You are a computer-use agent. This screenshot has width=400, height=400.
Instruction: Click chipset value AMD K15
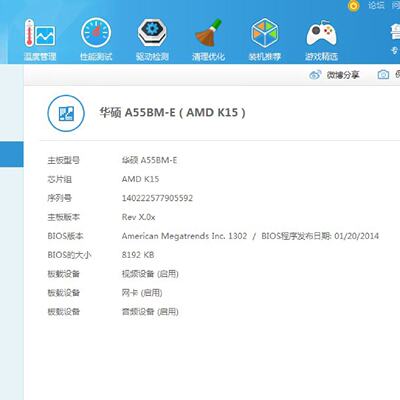click(140, 179)
